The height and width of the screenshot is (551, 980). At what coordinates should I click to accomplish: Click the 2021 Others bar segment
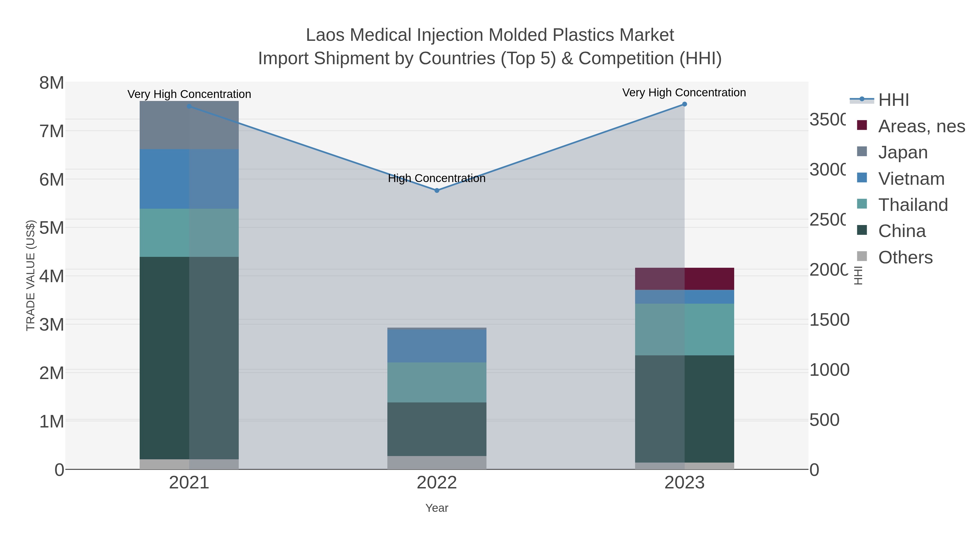click(189, 464)
